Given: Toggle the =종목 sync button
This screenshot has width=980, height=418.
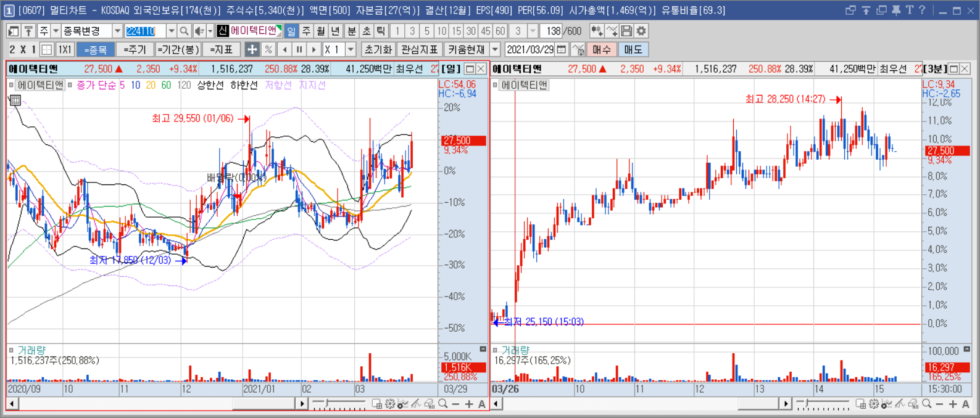Looking at the screenshot, I should click(x=94, y=49).
